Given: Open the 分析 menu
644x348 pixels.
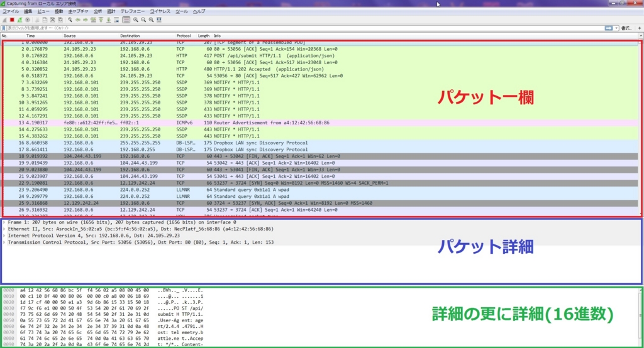Looking at the screenshot, I should [97, 11].
